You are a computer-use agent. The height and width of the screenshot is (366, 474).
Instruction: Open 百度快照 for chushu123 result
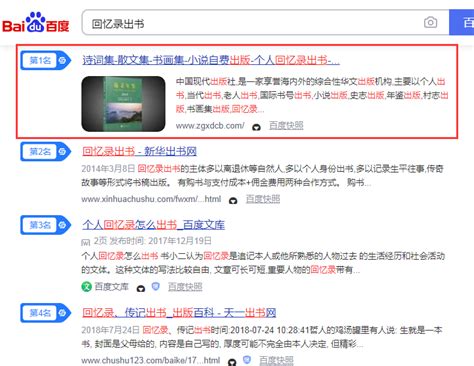point(276,360)
